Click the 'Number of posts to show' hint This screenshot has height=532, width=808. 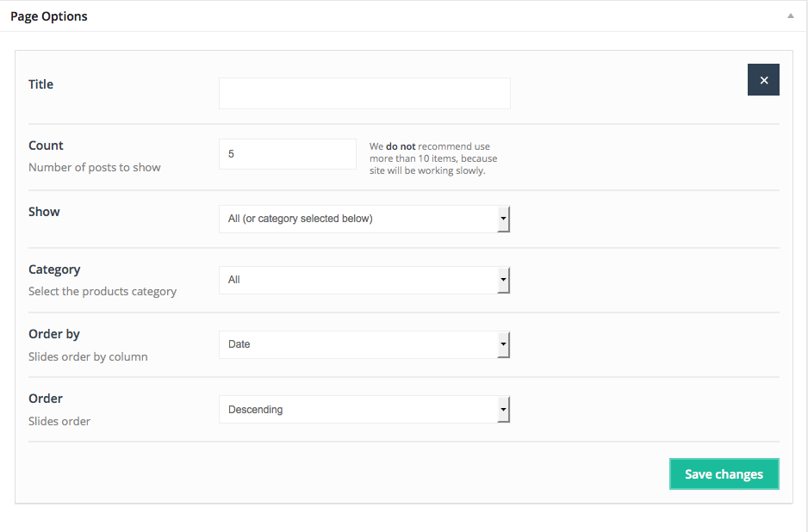tap(95, 167)
